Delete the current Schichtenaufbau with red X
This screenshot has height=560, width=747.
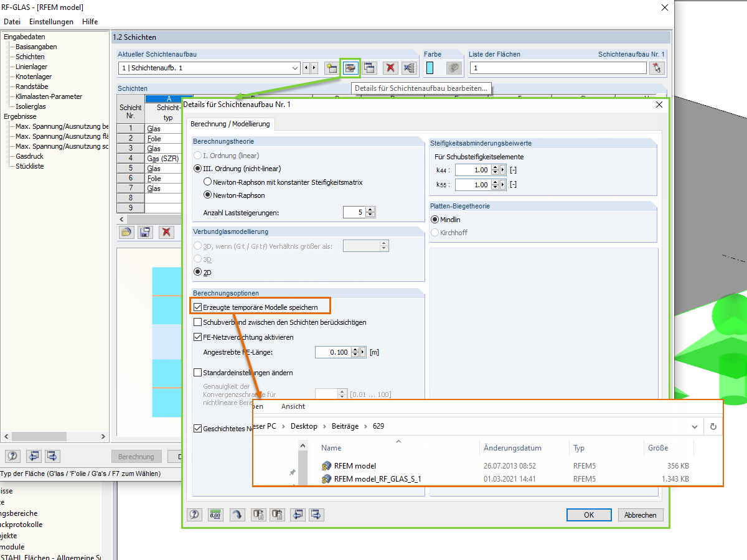click(x=390, y=68)
